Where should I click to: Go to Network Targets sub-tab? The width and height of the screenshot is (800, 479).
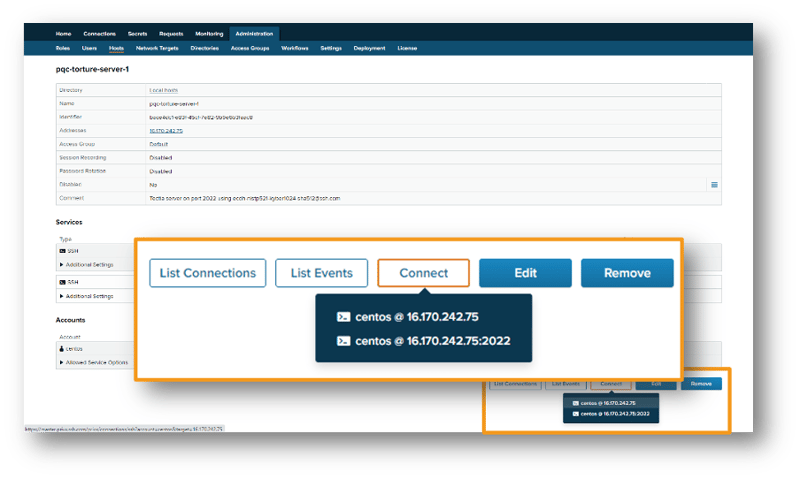click(x=156, y=48)
